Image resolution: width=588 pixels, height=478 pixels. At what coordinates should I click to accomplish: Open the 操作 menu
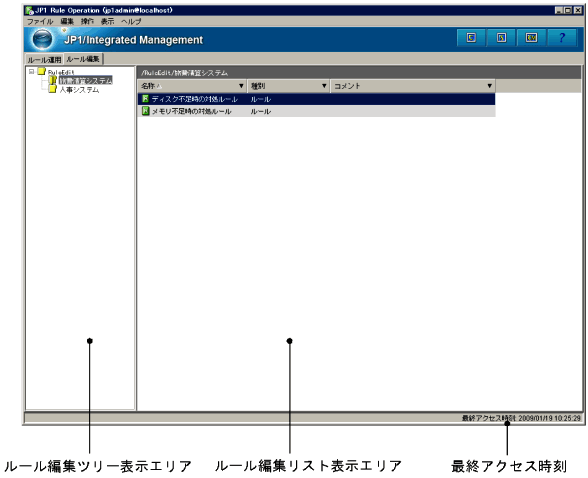pos(87,21)
